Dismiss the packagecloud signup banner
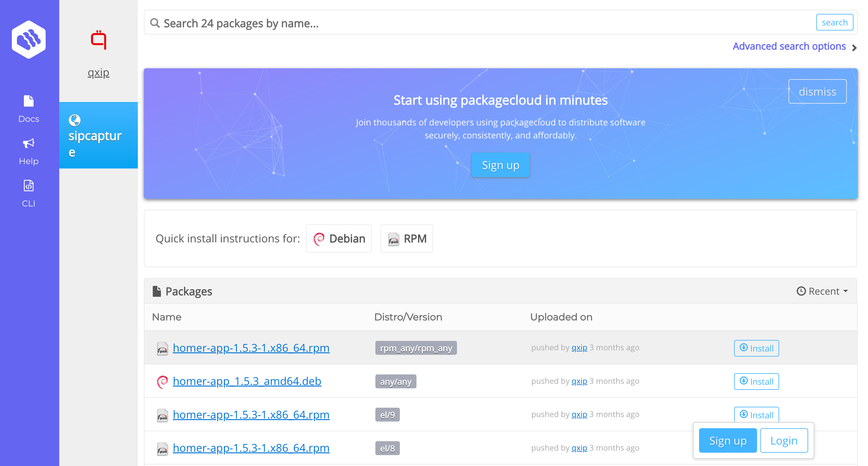 pyautogui.click(x=817, y=91)
